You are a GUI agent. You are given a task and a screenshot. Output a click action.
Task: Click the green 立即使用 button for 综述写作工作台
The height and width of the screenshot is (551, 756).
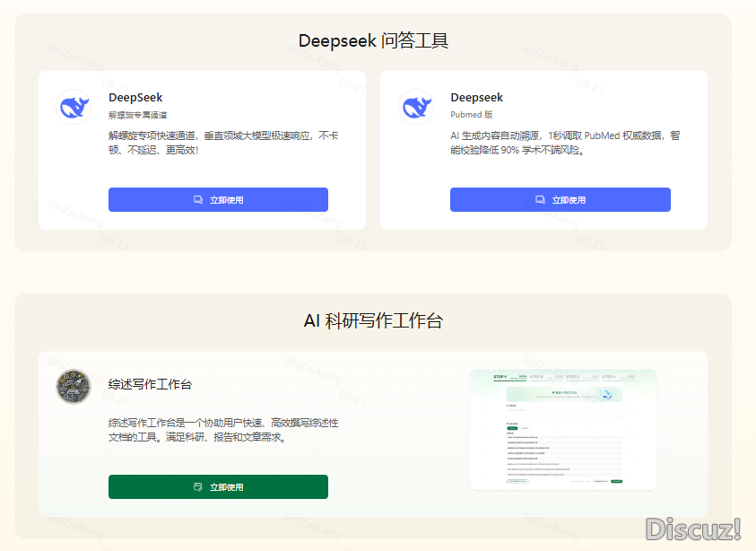coord(218,486)
